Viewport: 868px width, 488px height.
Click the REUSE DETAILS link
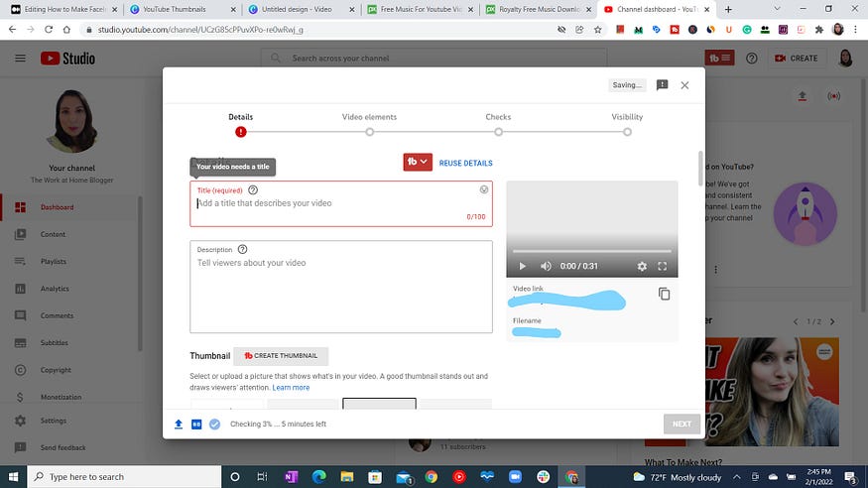click(x=465, y=164)
